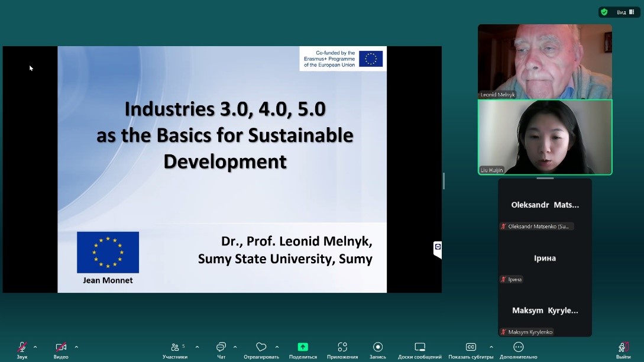Start recording with Запись button

(378, 347)
